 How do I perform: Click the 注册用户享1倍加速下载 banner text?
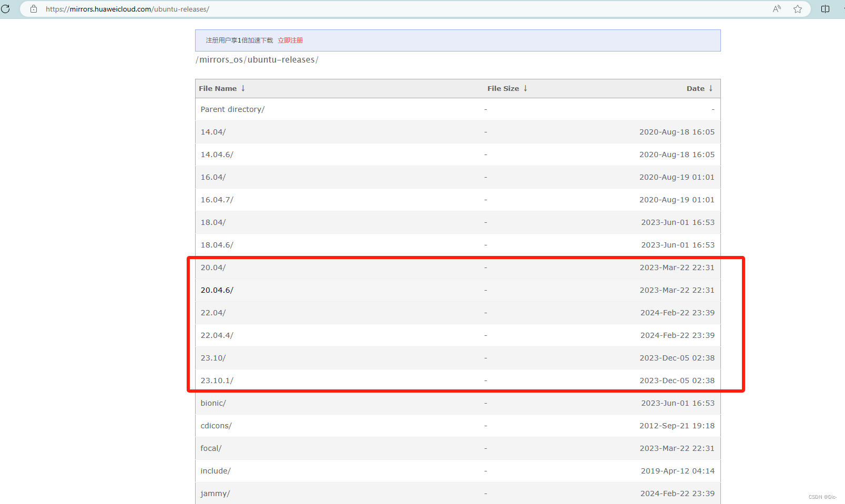click(239, 40)
